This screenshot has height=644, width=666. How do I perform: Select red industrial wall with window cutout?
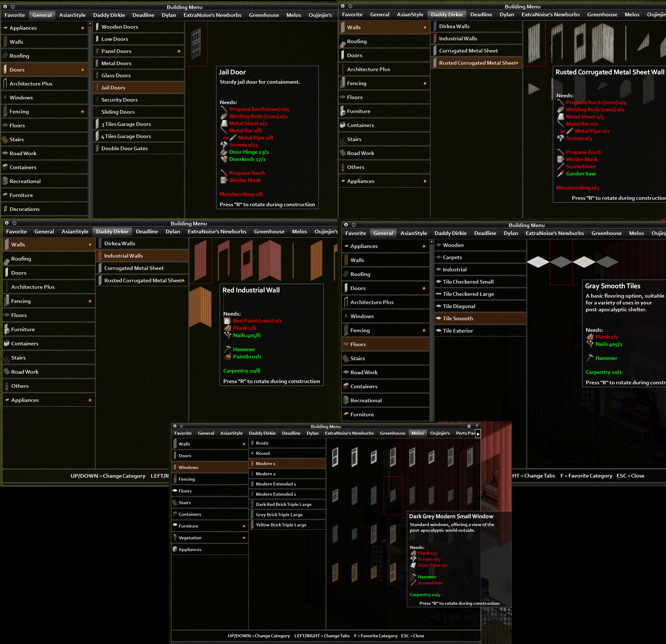click(x=247, y=260)
